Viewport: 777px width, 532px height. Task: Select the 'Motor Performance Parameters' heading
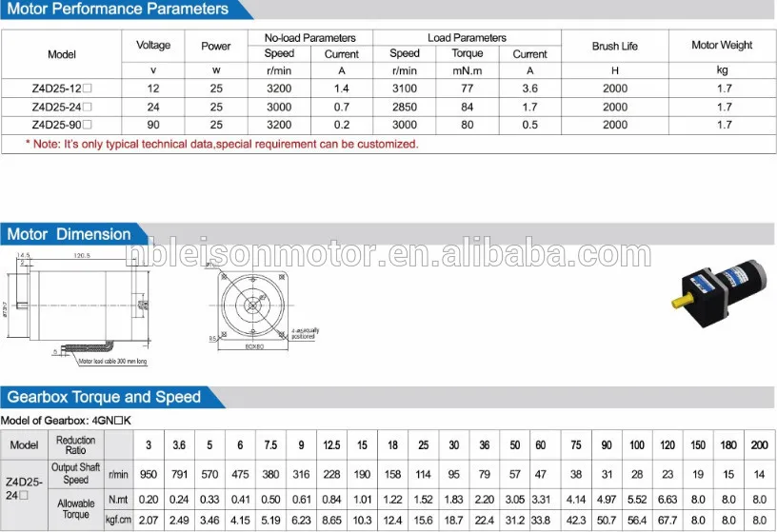(117, 9)
